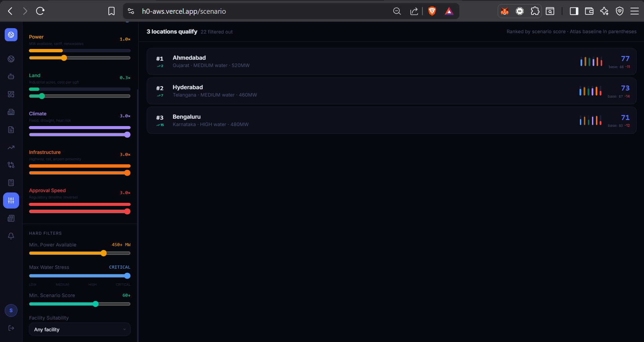Screen dimensions: 644x342
Task: Click the Brave shields icon
Action: (x=432, y=11)
